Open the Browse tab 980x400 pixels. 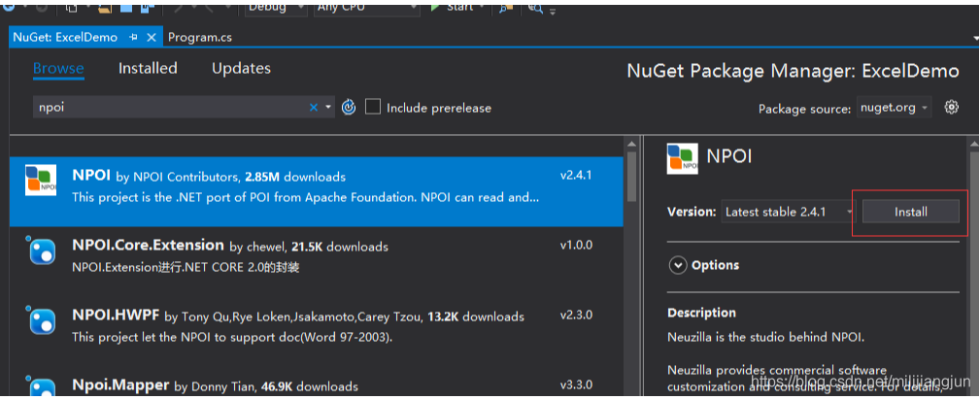click(58, 68)
